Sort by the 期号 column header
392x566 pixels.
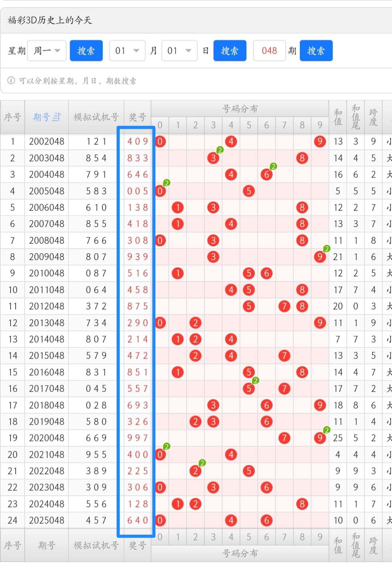(x=46, y=117)
